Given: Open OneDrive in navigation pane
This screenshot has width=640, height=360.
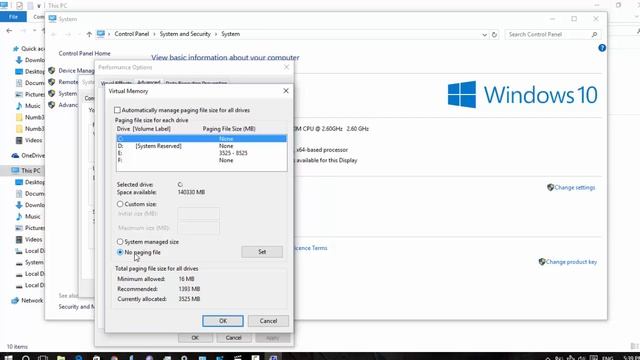Looking at the screenshot, I should click(33, 156).
